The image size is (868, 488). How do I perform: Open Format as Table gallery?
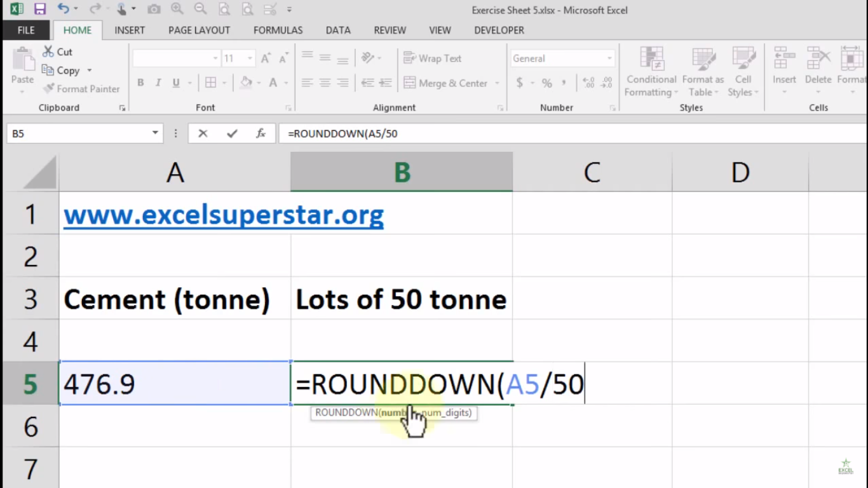(703, 72)
